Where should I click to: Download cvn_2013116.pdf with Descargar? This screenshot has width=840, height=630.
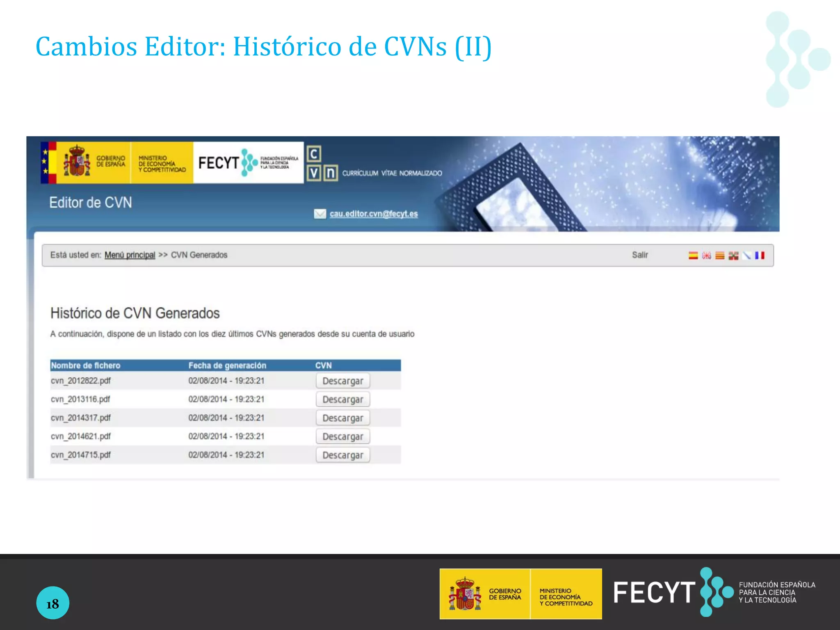coord(343,399)
